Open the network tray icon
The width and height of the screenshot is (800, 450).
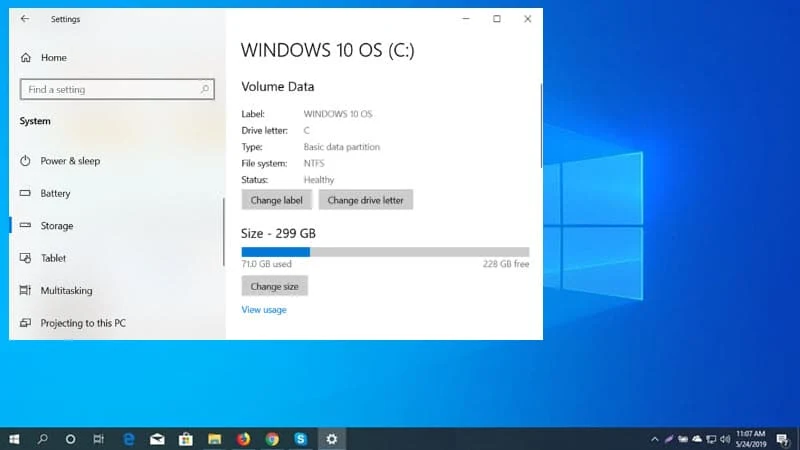point(711,439)
